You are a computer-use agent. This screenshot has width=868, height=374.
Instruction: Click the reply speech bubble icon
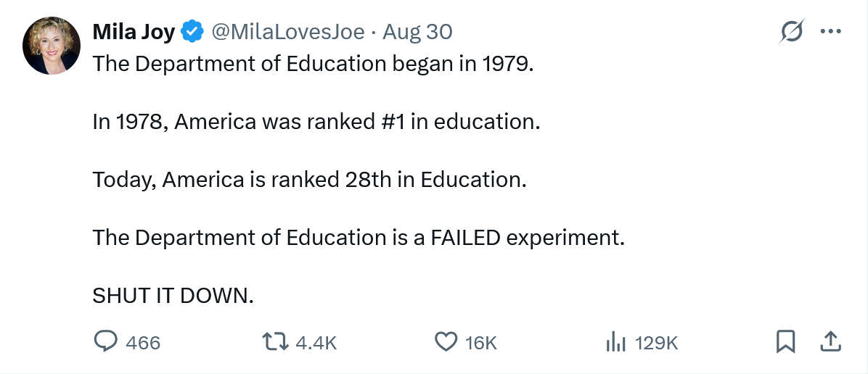tap(106, 342)
